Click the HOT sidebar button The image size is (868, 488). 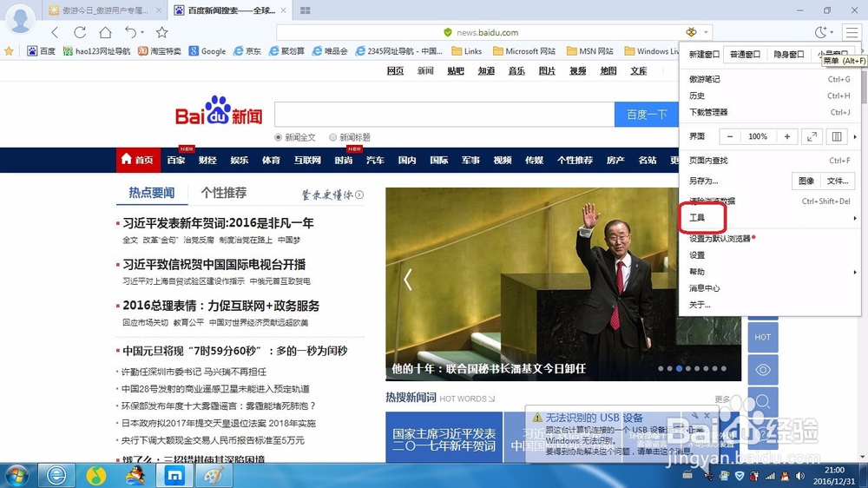click(x=763, y=337)
